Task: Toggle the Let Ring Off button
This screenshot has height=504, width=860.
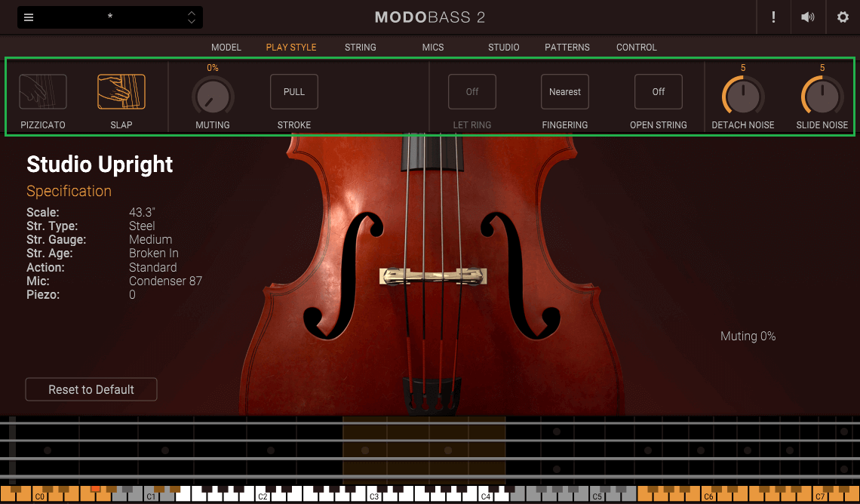Action: pos(472,91)
